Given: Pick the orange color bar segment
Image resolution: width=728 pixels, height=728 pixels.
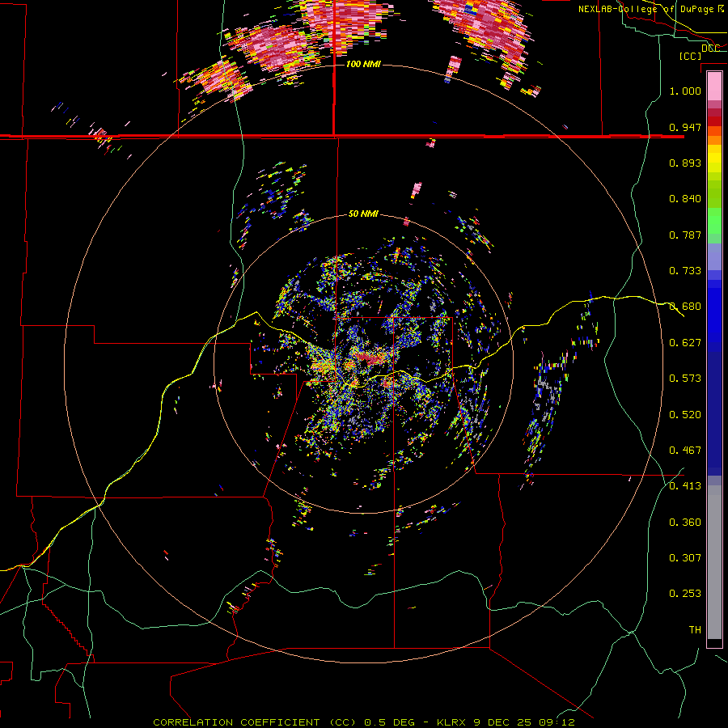Looking at the screenshot, I should click(x=714, y=139).
